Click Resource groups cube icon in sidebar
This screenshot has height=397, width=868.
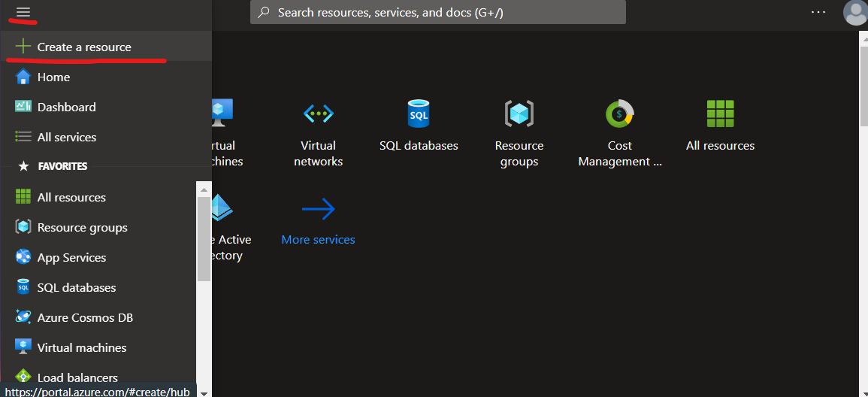click(23, 228)
